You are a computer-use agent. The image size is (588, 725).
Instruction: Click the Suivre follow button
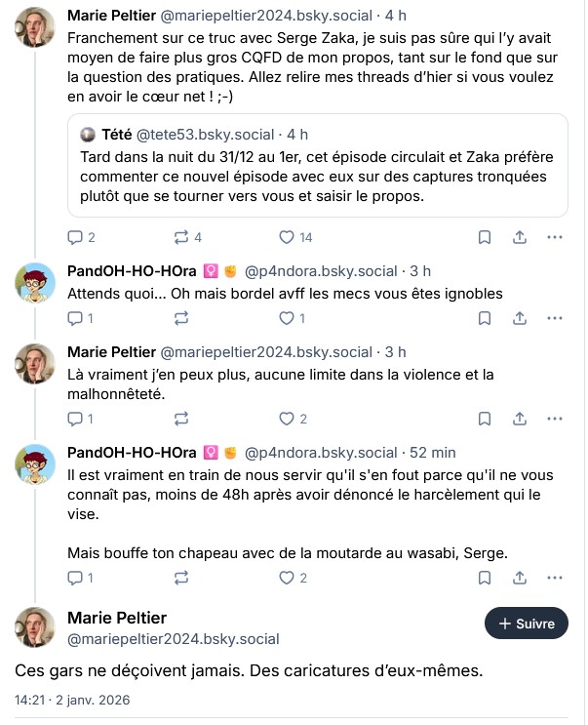[527, 624]
